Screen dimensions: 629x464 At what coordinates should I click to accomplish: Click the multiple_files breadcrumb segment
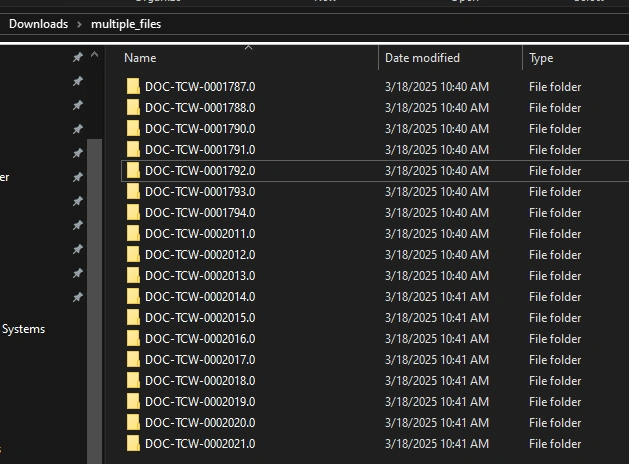tap(126, 24)
